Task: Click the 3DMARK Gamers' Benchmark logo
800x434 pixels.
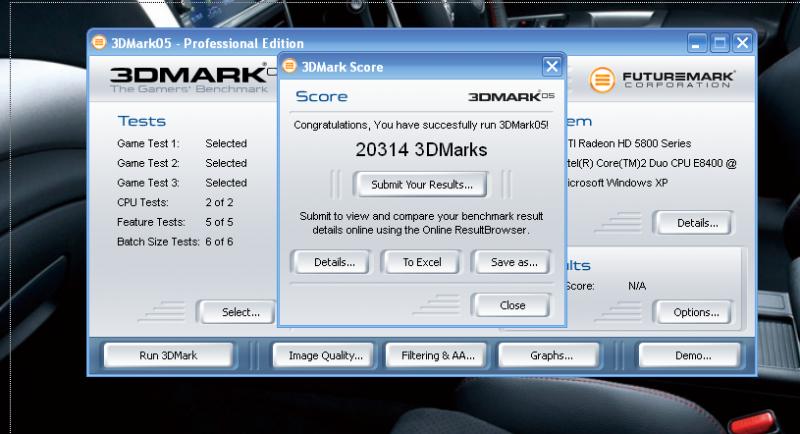Action: coord(194,80)
